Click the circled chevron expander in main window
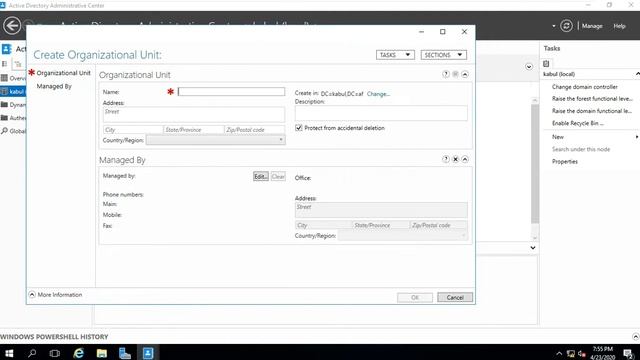 click(x=529, y=67)
